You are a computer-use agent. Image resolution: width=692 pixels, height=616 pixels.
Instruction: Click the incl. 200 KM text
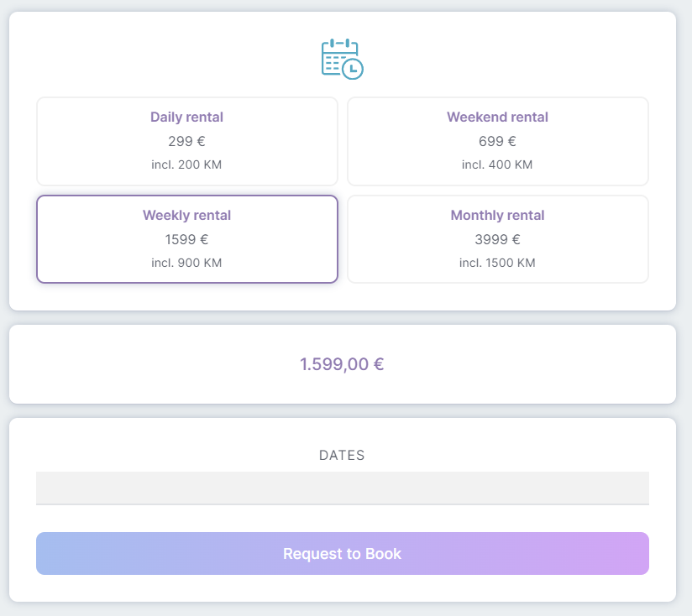point(186,164)
